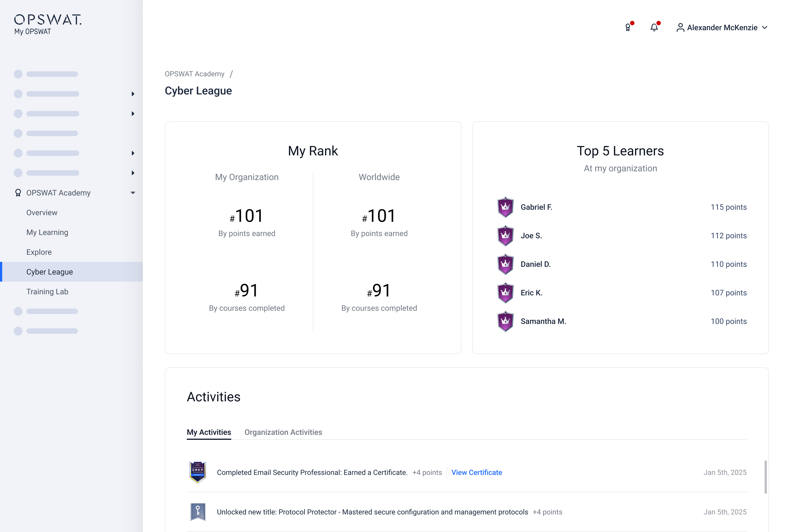Click the user profile avatar icon
791x532 pixels.
click(x=680, y=27)
